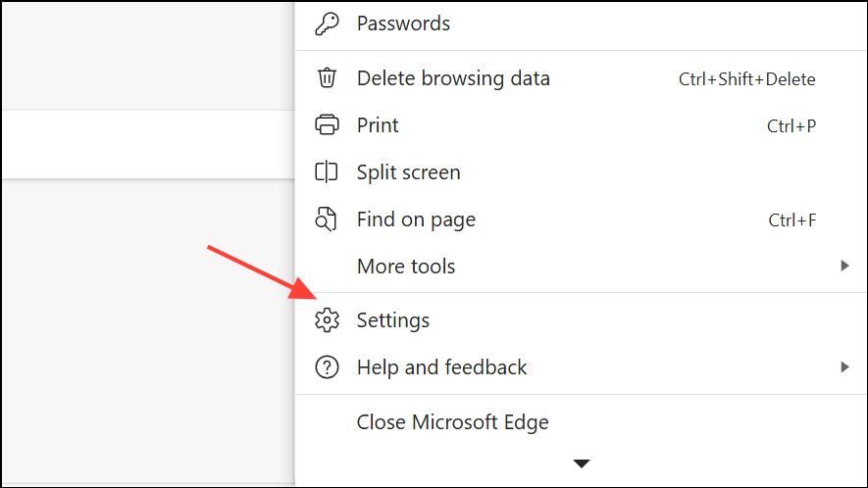Select Help and feedback
The image size is (868, 488).
tap(441, 367)
